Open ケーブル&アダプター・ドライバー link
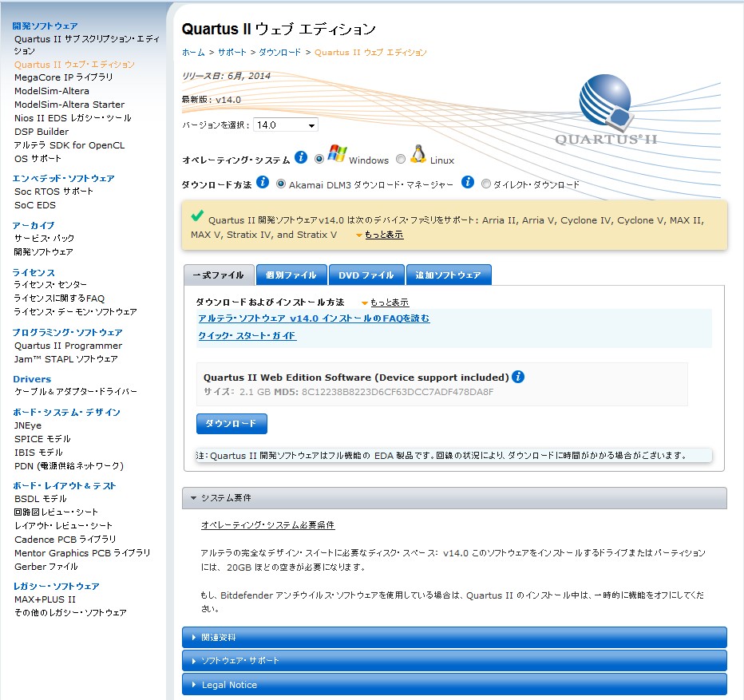Viewport: 744px width, 700px height. [76, 392]
